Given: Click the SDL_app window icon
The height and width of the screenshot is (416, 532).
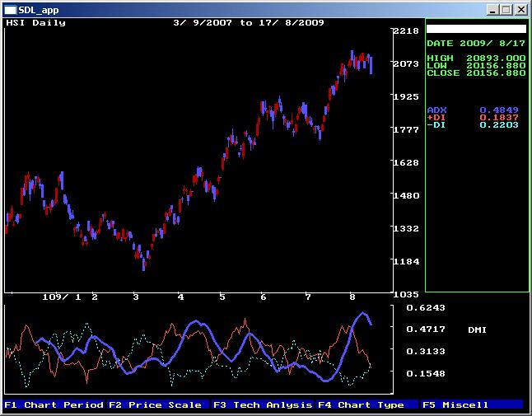Looking at the screenshot, I should coord(10,10).
